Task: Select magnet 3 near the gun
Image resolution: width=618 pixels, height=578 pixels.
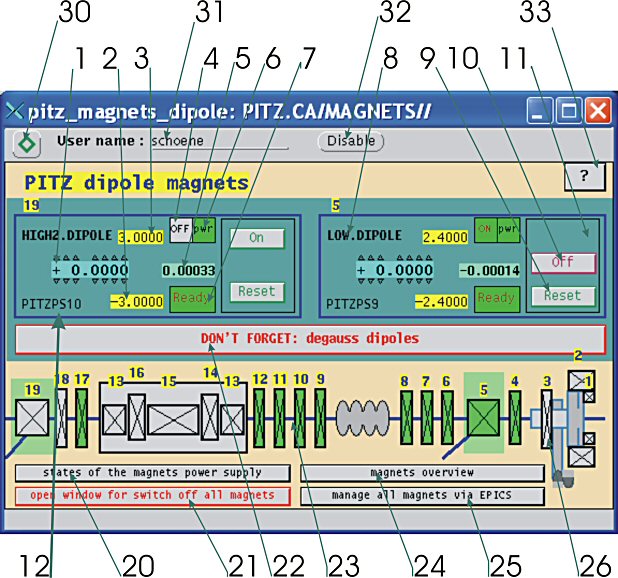Action: 547,418
